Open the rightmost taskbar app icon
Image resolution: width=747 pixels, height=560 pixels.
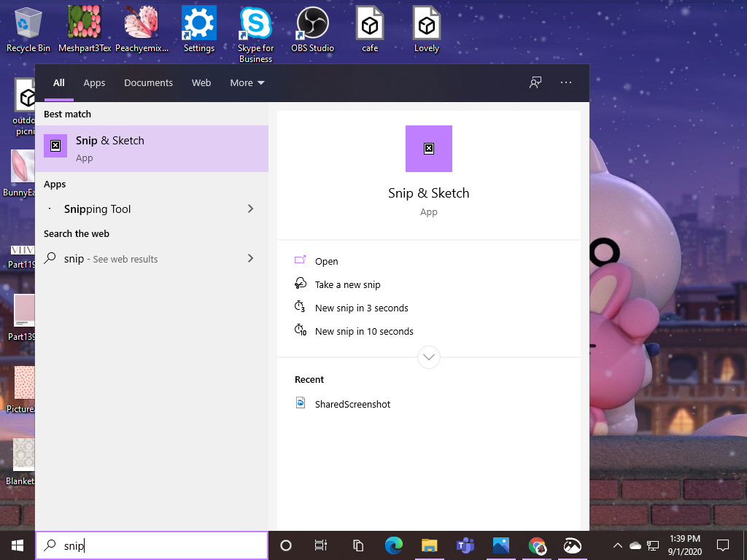pyautogui.click(x=572, y=545)
